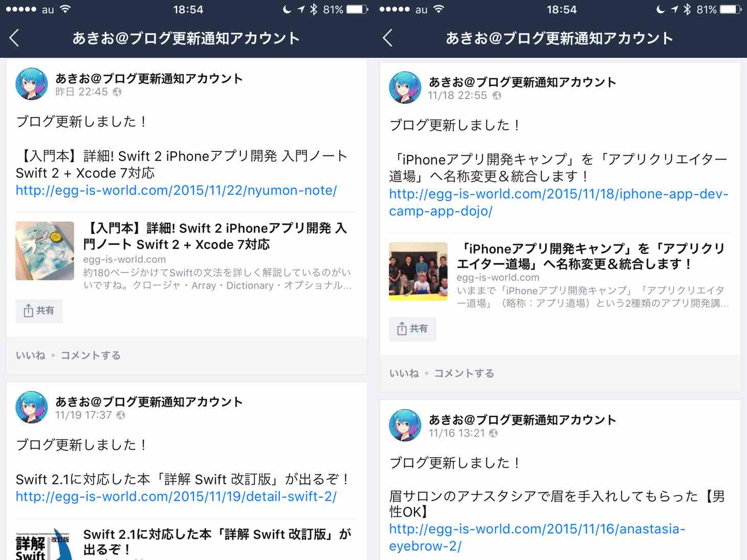
Task: Tap the header title in left screen
Action: (x=186, y=38)
